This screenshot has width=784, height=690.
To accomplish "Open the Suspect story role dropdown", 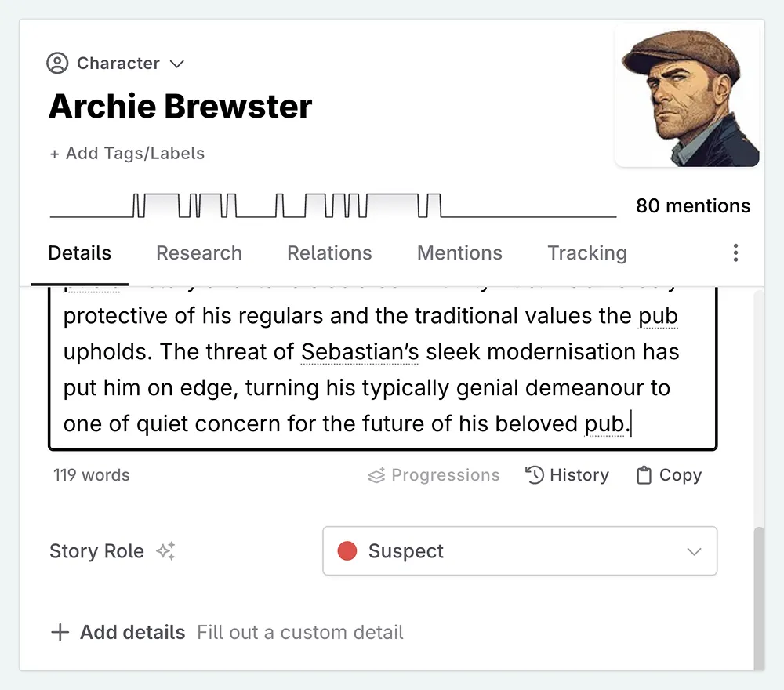I will click(520, 551).
